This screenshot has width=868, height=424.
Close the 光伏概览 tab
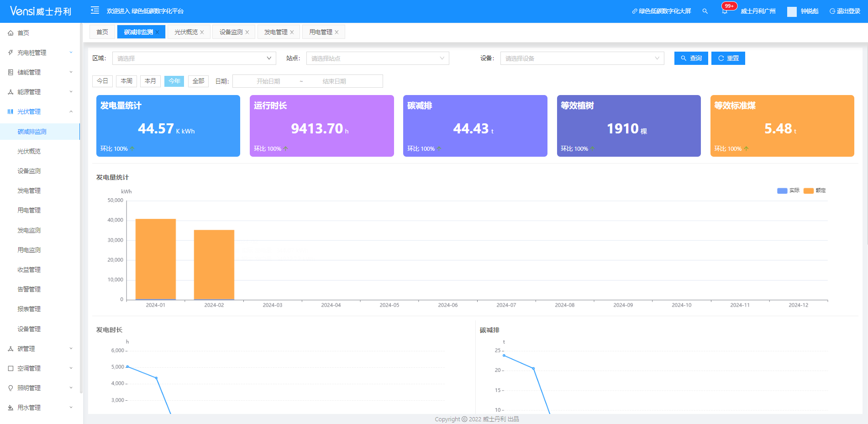pyautogui.click(x=202, y=32)
